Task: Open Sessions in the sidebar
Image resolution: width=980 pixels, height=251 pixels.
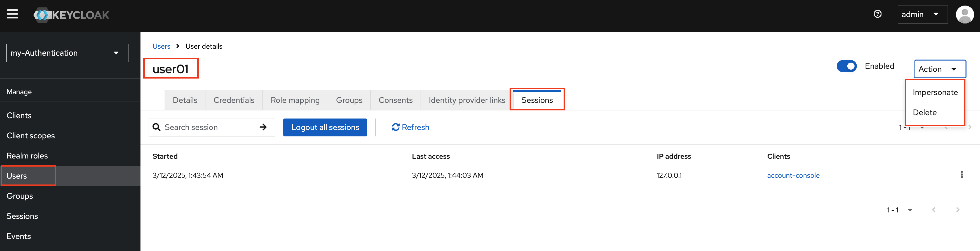Action: 70,216
